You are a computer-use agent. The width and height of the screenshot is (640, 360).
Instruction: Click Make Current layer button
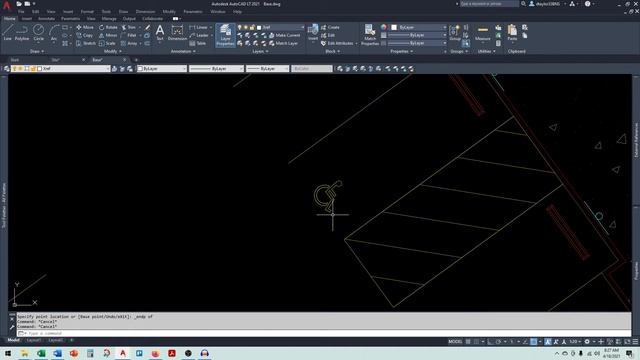pyautogui.click(x=284, y=36)
